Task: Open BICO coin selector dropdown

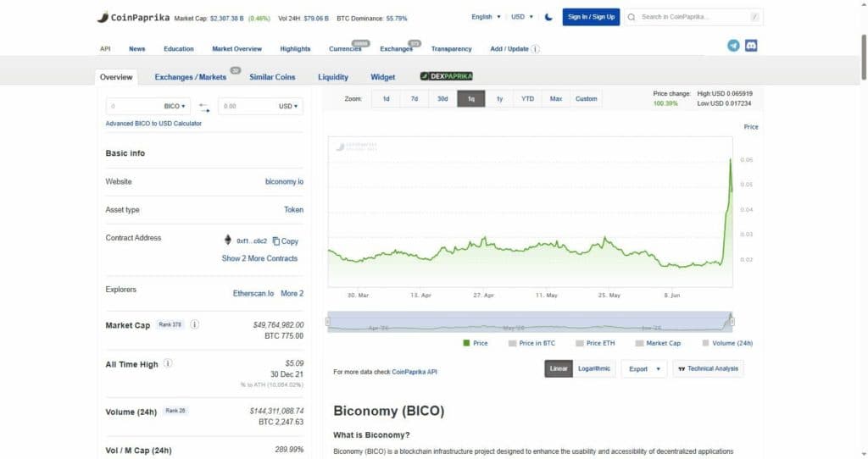Action: (x=175, y=106)
